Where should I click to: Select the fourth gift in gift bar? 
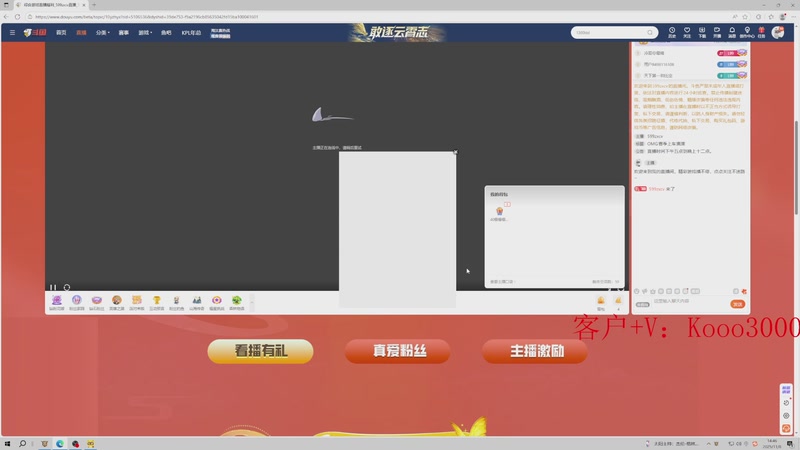[117, 303]
